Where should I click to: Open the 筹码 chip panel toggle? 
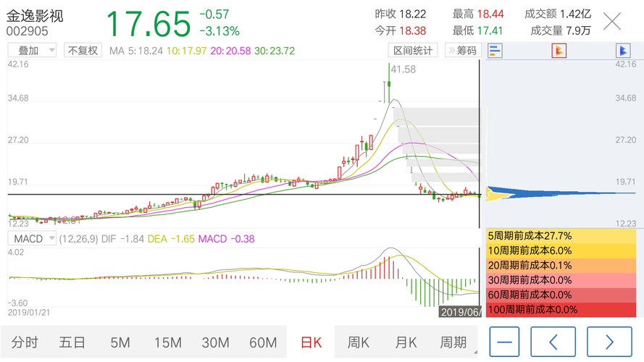[463, 51]
